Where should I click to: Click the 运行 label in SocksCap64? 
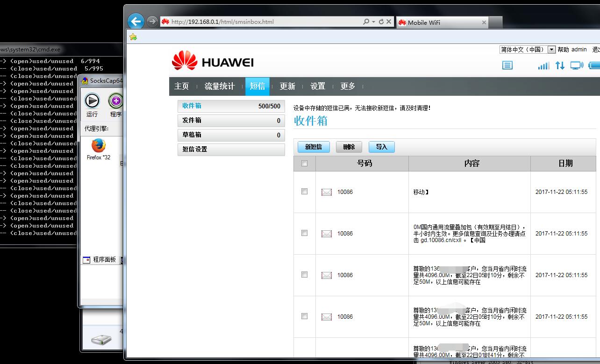tap(92, 114)
